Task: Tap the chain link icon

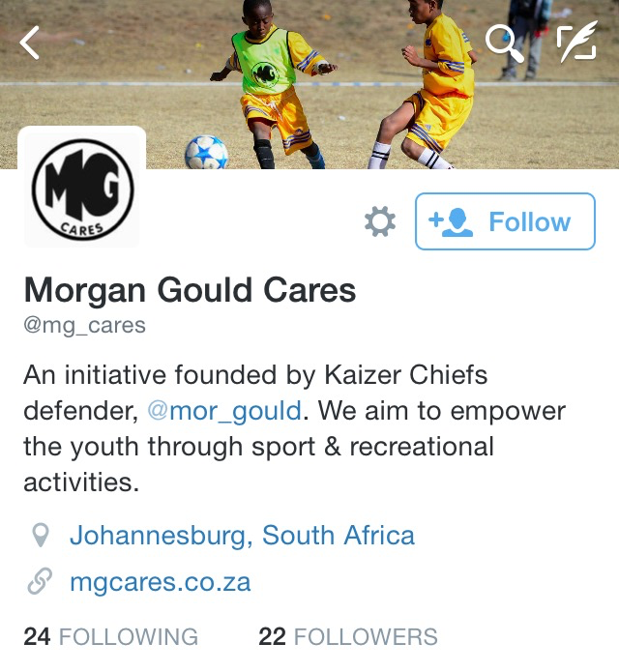Action: tap(40, 581)
